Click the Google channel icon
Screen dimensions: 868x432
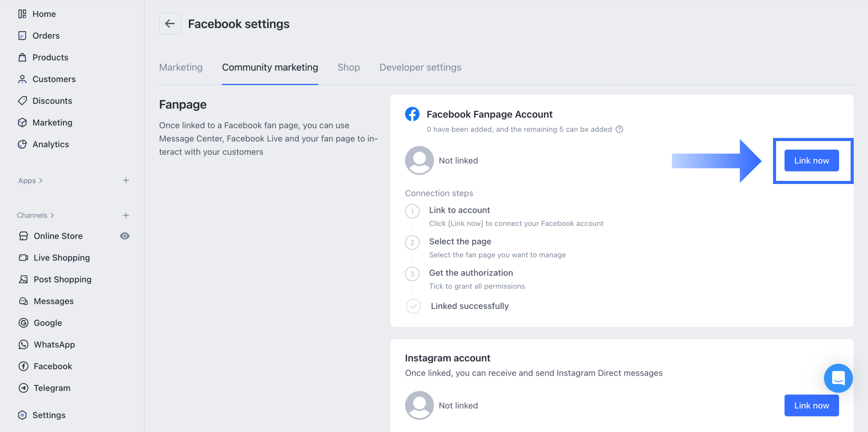click(x=23, y=323)
